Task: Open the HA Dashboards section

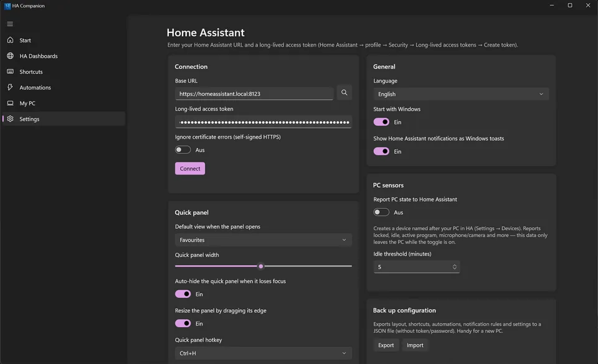Action: (64, 56)
